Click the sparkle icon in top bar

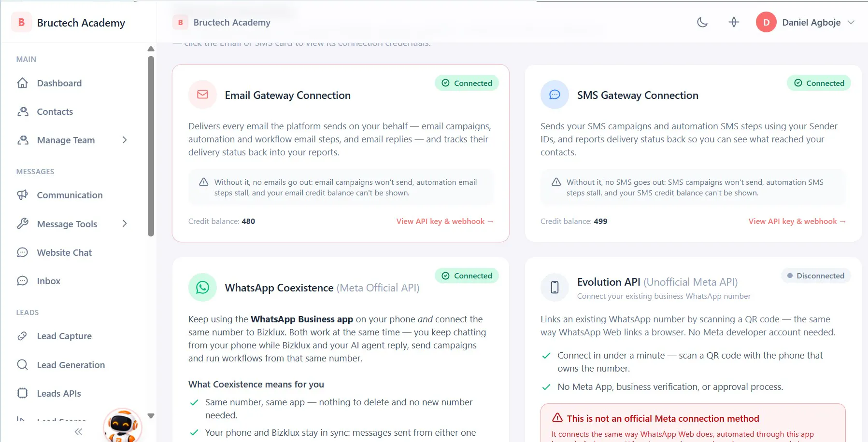click(734, 22)
